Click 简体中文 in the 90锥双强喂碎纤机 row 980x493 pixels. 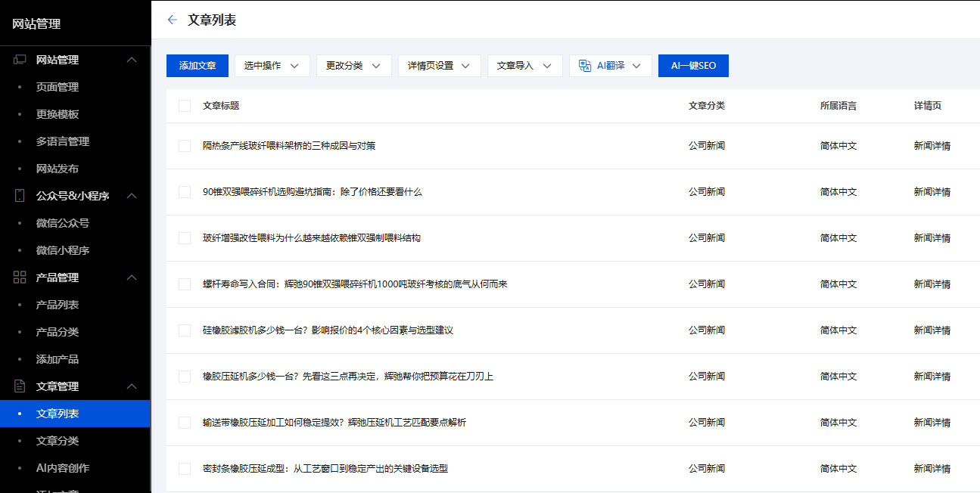(838, 192)
